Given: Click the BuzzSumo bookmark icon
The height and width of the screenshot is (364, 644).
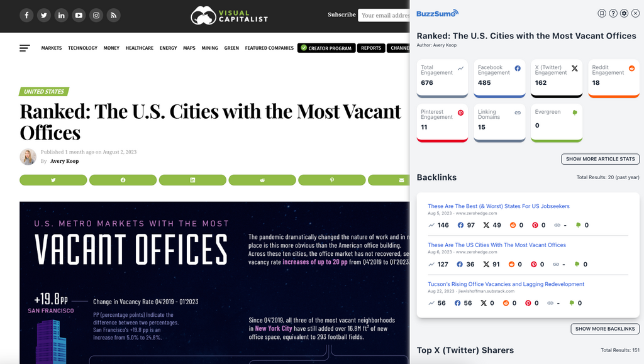Looking at the screenshot, I should tap(602, 13).
